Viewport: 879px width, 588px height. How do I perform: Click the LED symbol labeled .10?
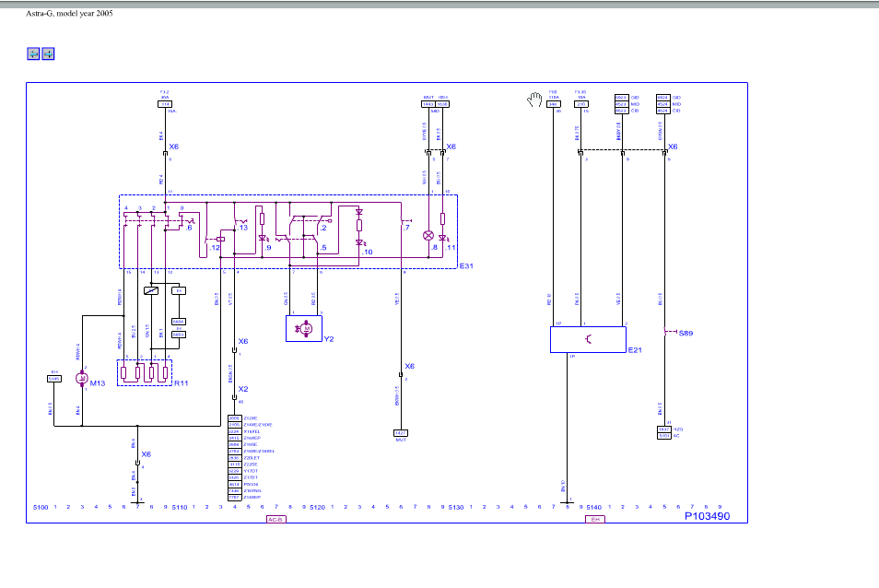pyautogui.click(x=359, y=242)
